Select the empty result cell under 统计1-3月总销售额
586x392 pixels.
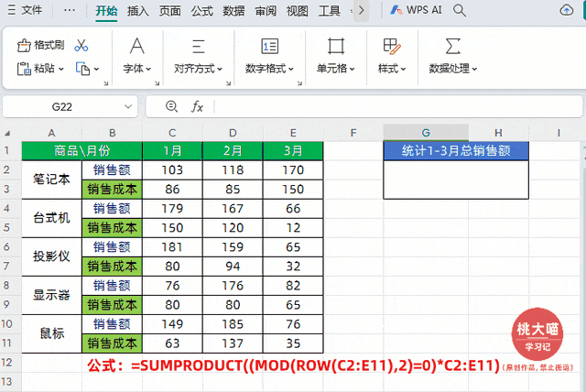456,180
